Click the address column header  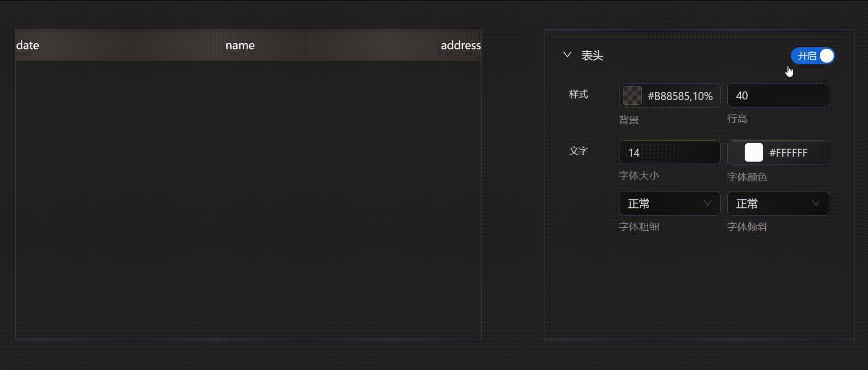pos(461,45)
